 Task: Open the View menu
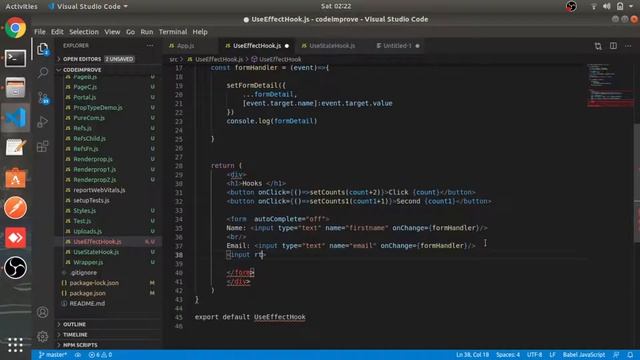click(x=112, y=32)
